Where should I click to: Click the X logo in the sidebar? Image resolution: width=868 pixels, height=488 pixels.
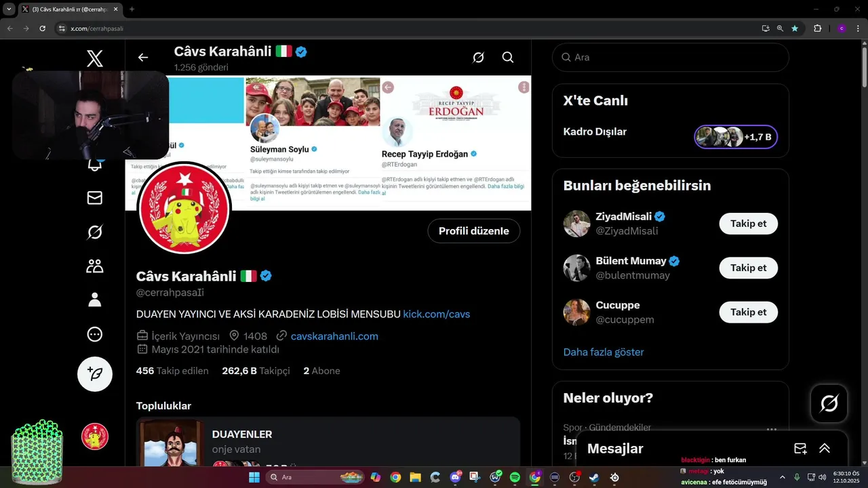tap(95, 58)
